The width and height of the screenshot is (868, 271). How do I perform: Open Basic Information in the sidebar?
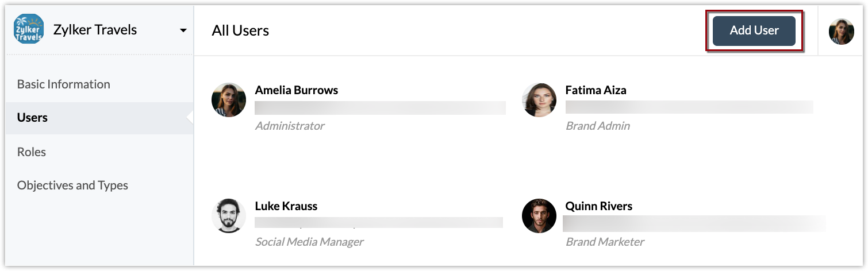click(63, 84)
